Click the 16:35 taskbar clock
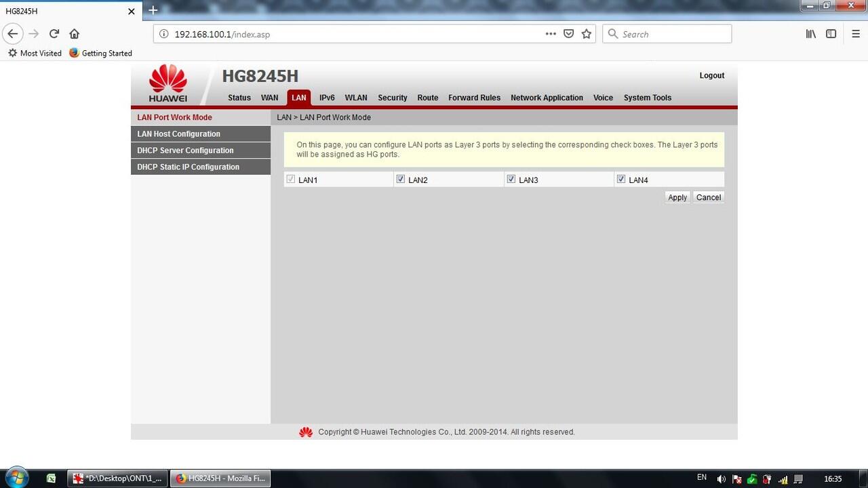The height and width of the screenshot is (488, 868). [x=833, y=479]
